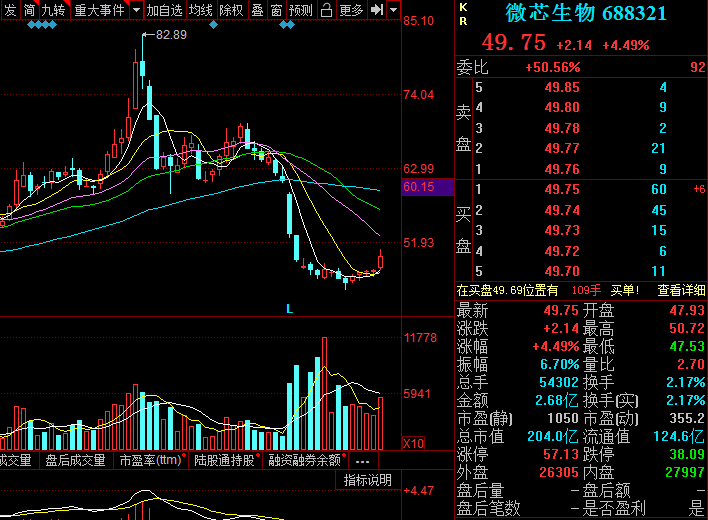This screenshot has width=708, height=520.
Task: Toggle the 除权 adjustment mode
Action: pyautogui.click(x=231, y=10)
